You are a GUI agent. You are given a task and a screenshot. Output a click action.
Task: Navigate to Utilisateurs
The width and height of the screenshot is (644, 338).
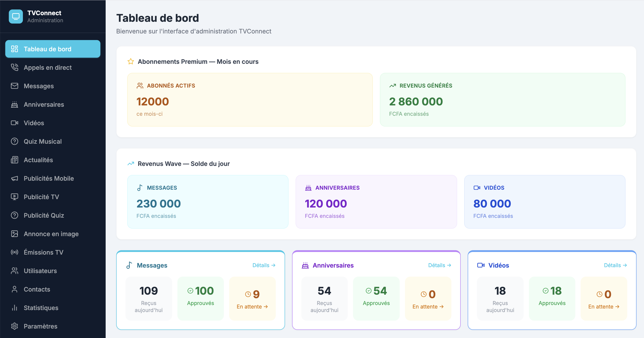pos(53,271)
